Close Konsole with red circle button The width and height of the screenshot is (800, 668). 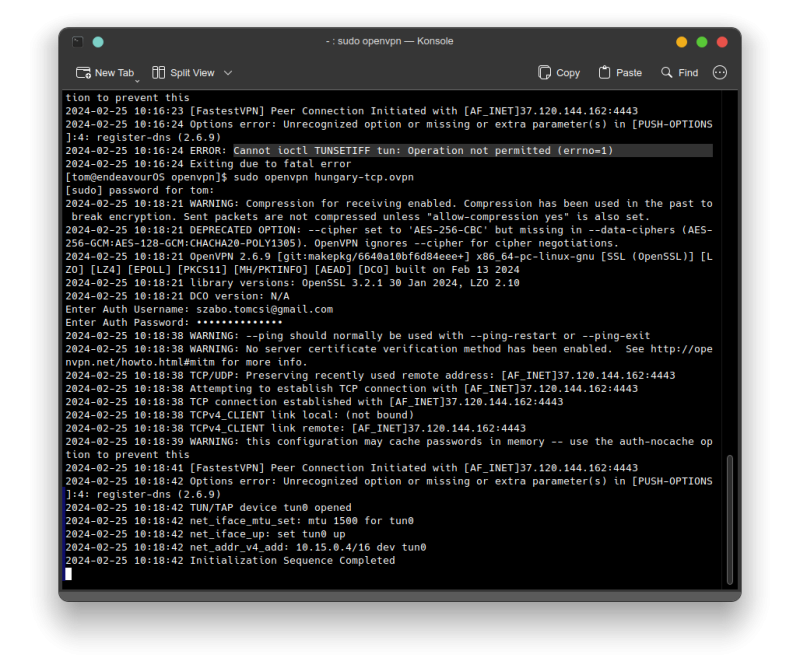[722, 42]
